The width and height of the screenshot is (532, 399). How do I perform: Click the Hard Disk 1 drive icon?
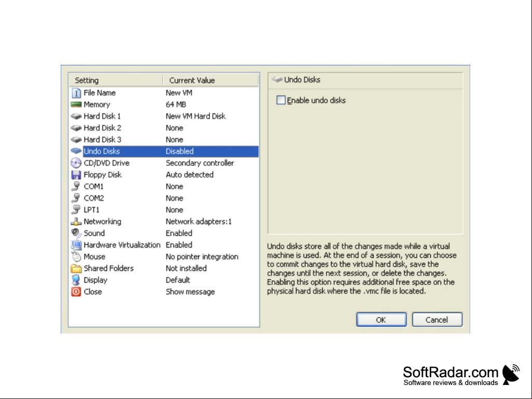pyautogui.click(x=76, y=116)
